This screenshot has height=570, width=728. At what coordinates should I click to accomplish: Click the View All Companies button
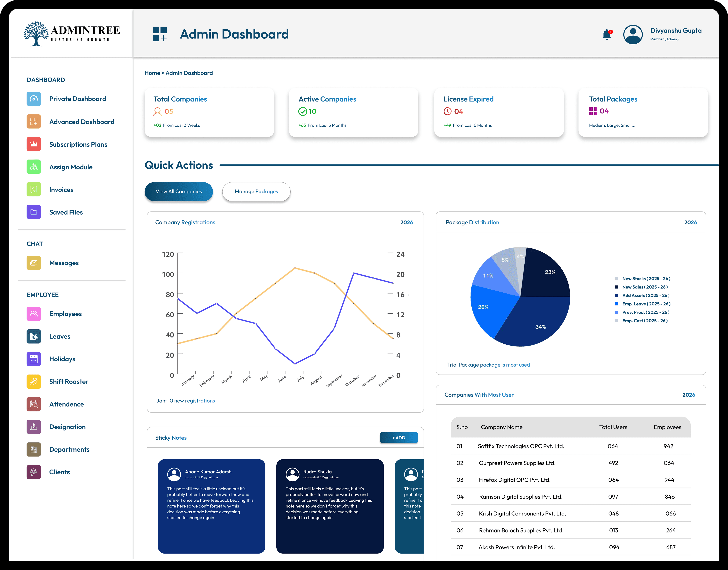179,192
